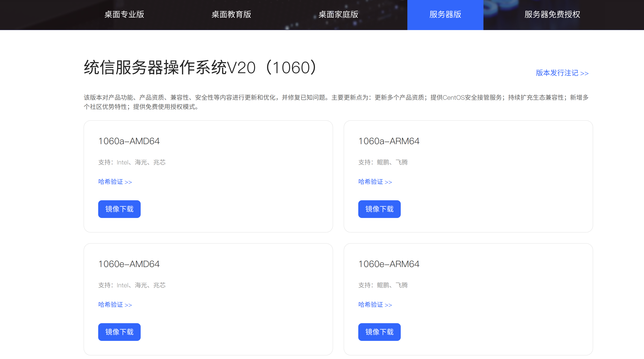This screenshot has width=644, height=359.
Task: Go to the 服务器免费授权 tab
Action: click(552, 15)
